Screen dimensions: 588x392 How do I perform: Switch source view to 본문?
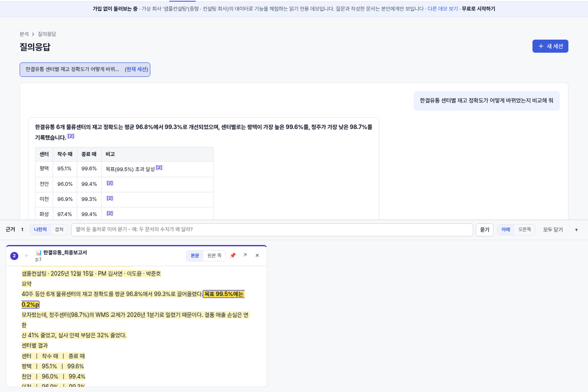coord(195,255)
